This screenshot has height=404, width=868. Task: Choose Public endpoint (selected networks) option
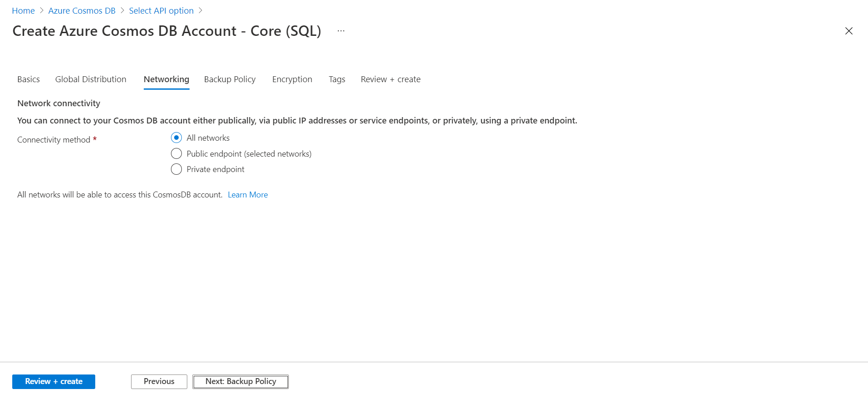176,153
